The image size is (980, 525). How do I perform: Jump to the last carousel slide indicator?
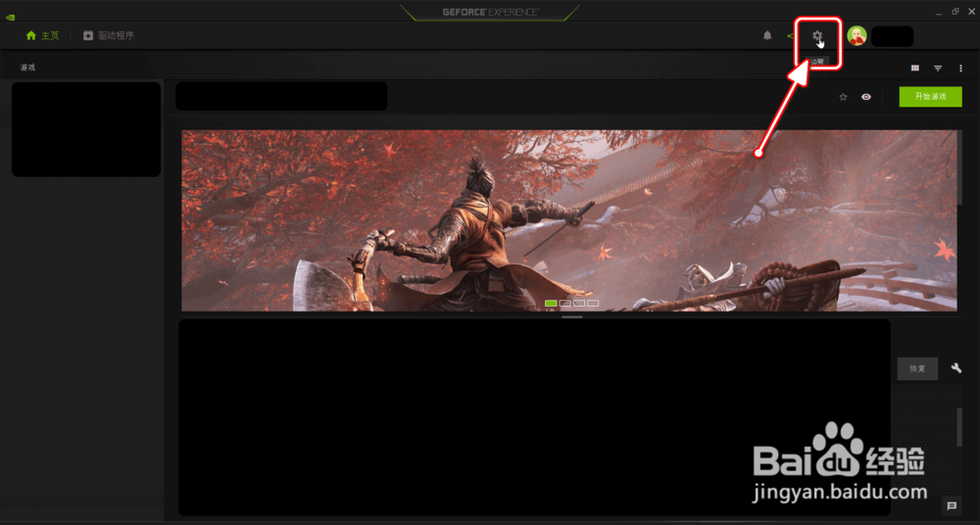(593, 303)
